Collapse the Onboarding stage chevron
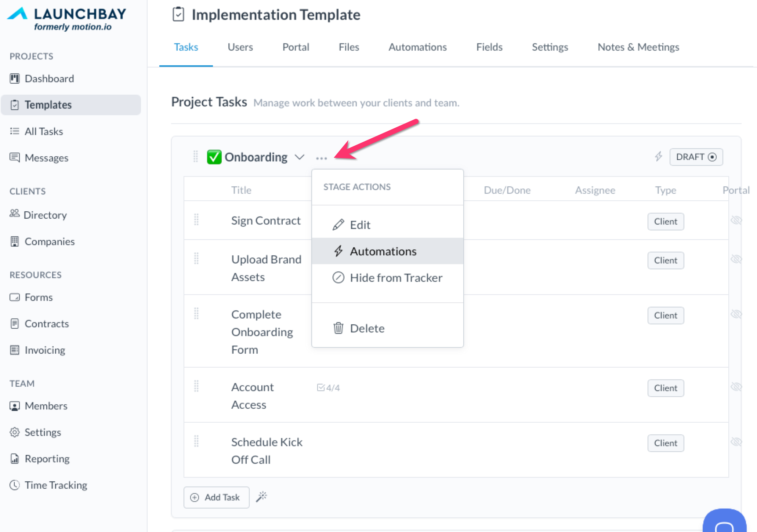 (x=300, y=157)
